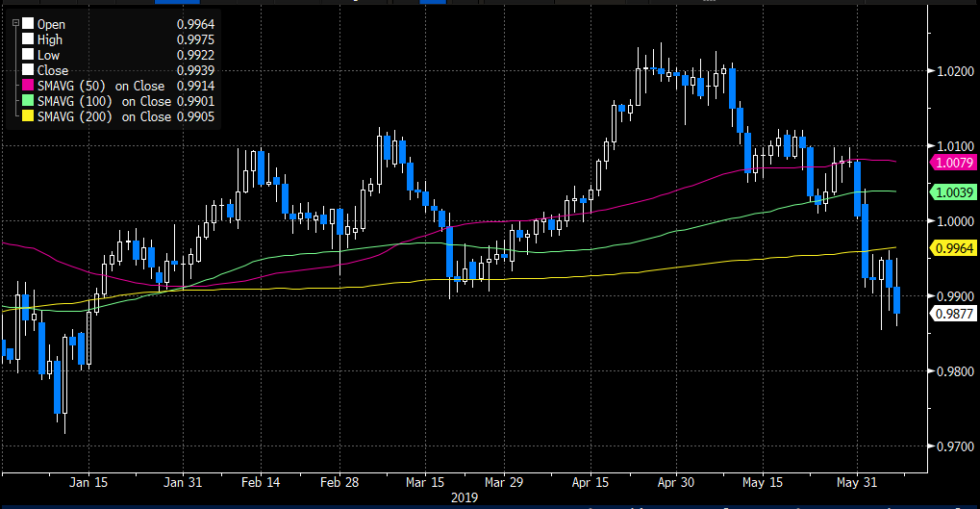Click the white swatch next to Low
The width and height of the screenshot is (980, 509).
pyautogui.click(x=28, y=55)
